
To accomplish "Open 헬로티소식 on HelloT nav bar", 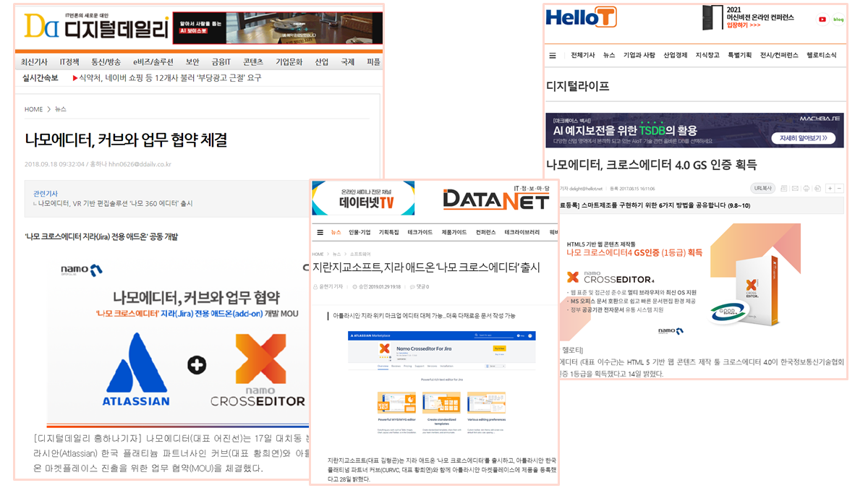I will point(822,55).
